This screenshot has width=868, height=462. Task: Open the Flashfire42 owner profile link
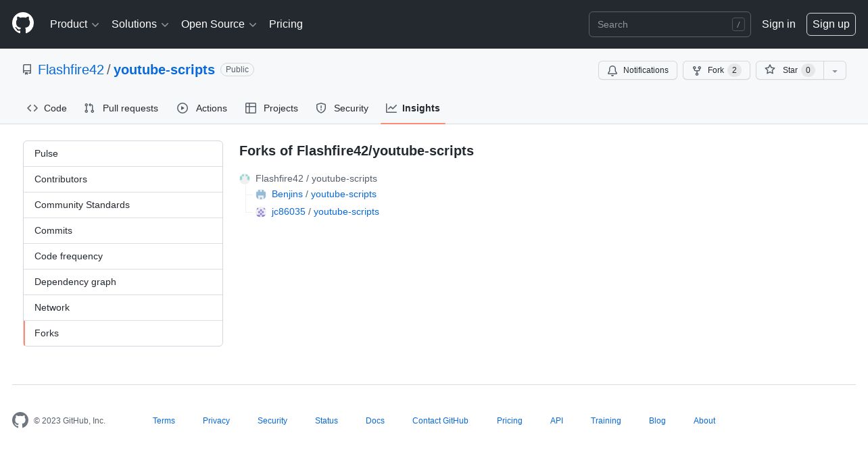coord(71,70)
